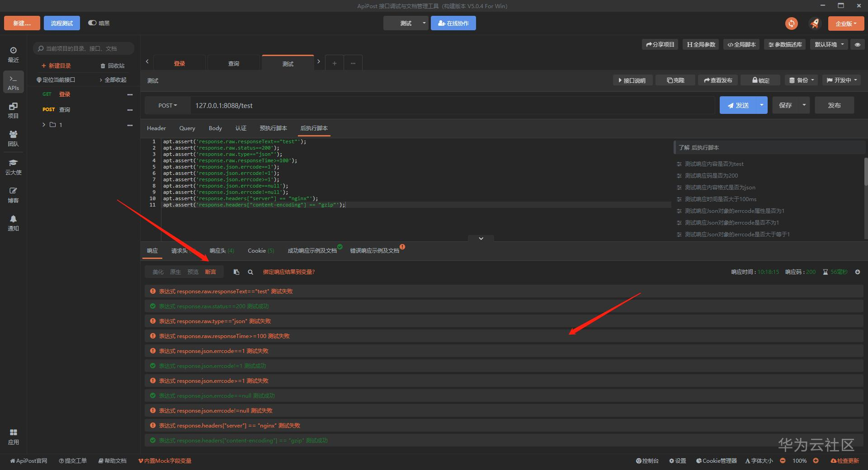868x470 pixels.
Task: Open the Project (项目) sidebar icon
Action: coord(13,110)
